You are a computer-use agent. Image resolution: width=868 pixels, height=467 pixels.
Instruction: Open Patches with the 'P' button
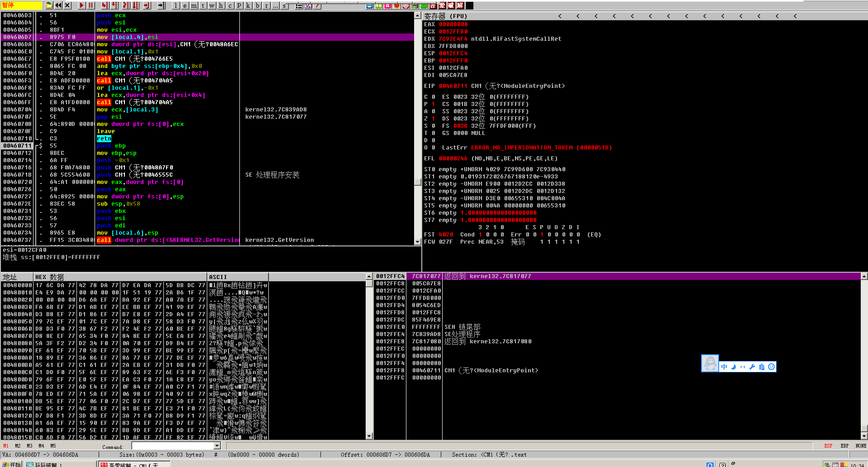[239, 5]
